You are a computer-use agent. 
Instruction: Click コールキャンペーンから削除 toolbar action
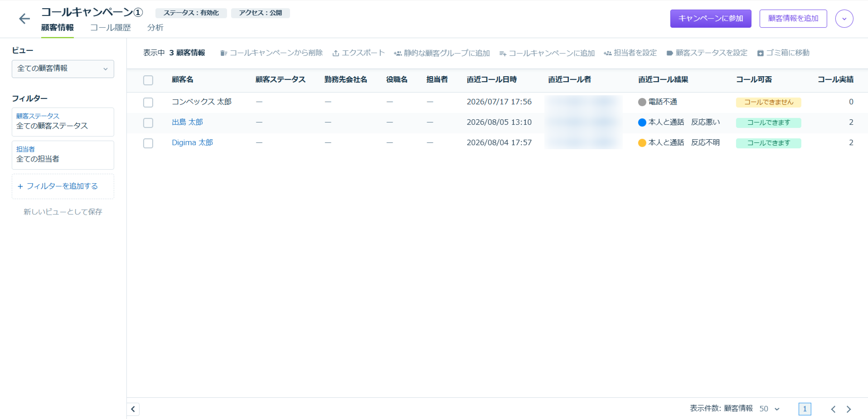tap(271, 53)
